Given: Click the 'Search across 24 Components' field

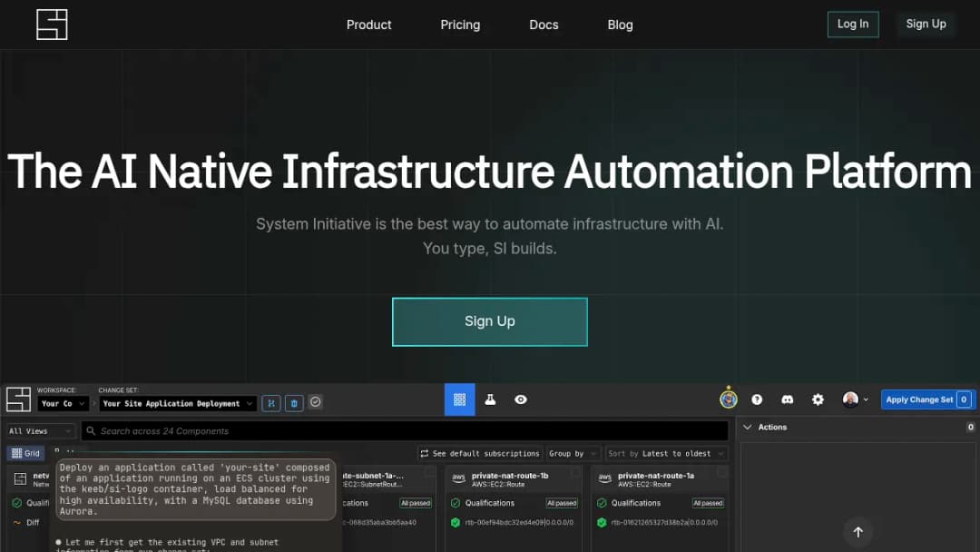Looking at the screenshot, I should [405, 430].
